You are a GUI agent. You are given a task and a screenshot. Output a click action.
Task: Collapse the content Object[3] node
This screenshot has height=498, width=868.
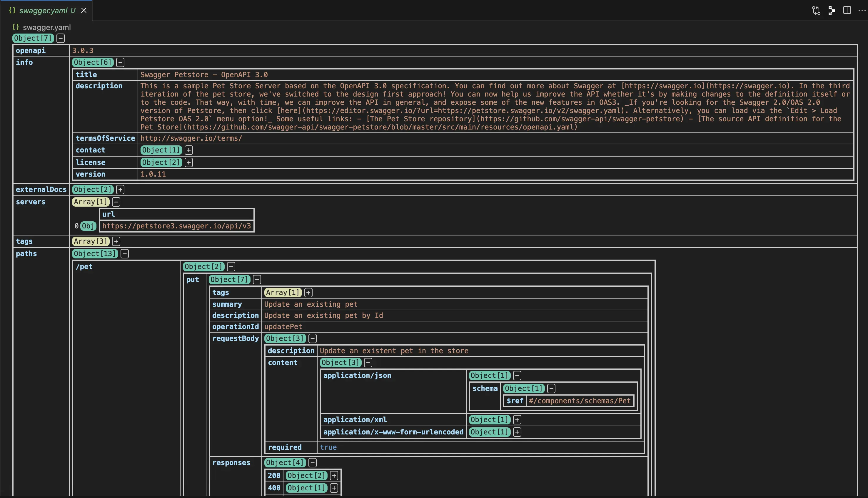tap(368, 362)
